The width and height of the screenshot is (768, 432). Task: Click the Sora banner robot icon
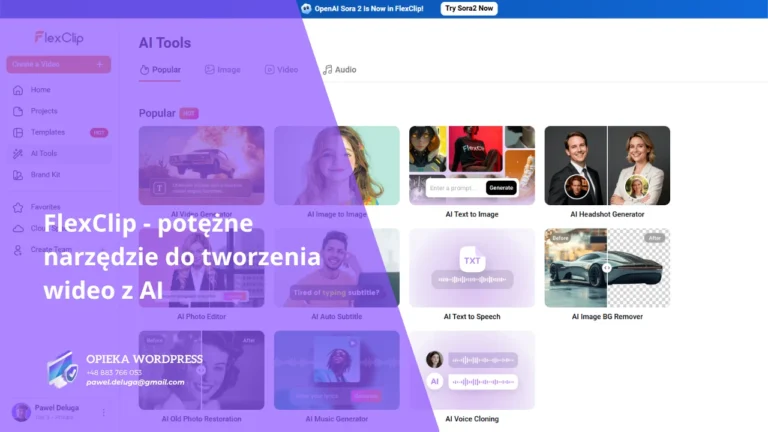pyautogui.click(x=306, y=8)
